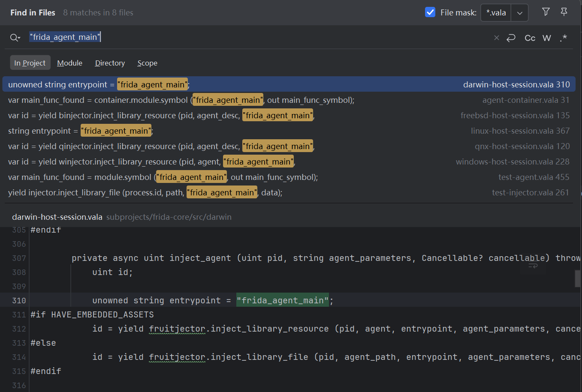Toggle Match Case (Cc) option
This screenshot has height=392, width=582.
tap(530, 38)
